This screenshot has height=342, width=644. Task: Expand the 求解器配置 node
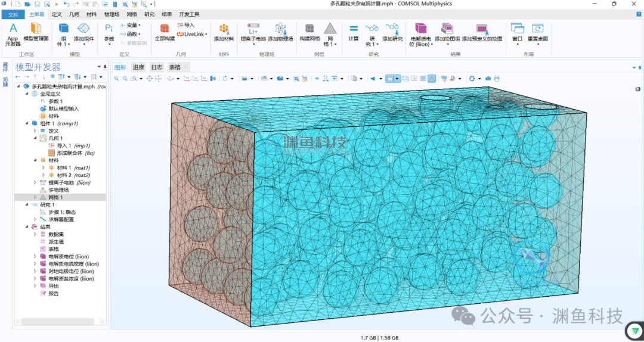(35, 219)
